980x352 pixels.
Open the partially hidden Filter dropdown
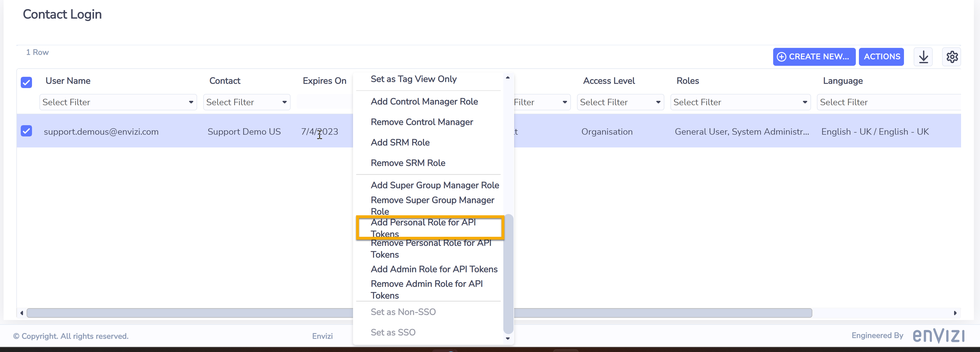point(542,102)
